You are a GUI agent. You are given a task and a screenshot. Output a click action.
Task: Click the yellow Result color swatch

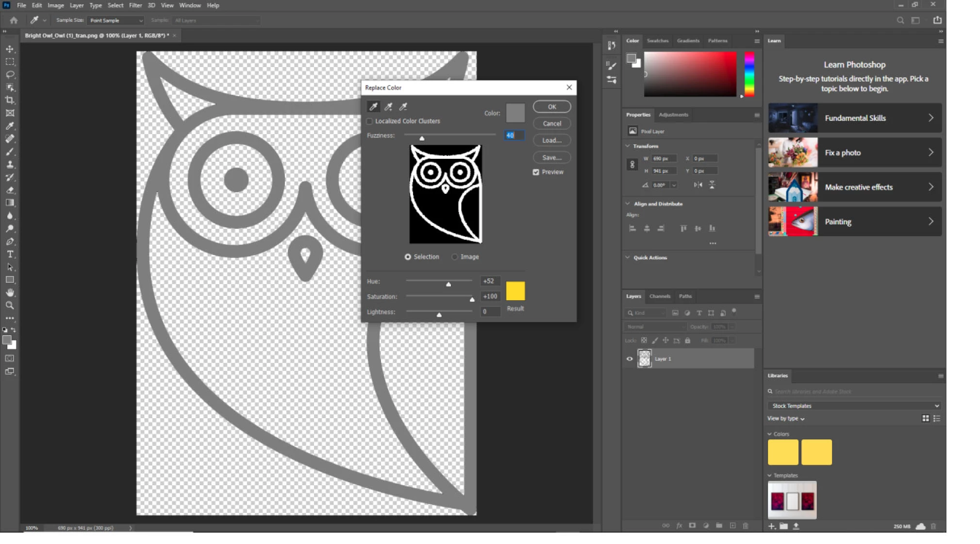515,291
